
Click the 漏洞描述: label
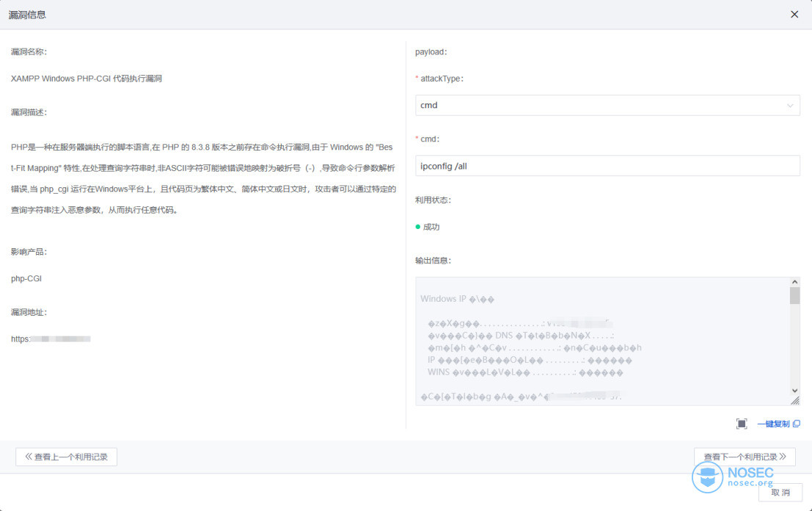click(x=29, y=112)
